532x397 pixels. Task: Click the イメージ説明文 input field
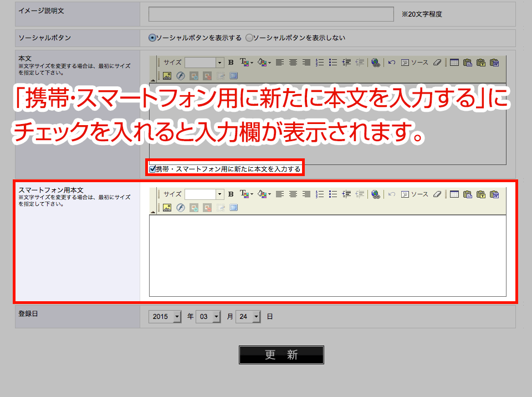(x=271, y=14)
